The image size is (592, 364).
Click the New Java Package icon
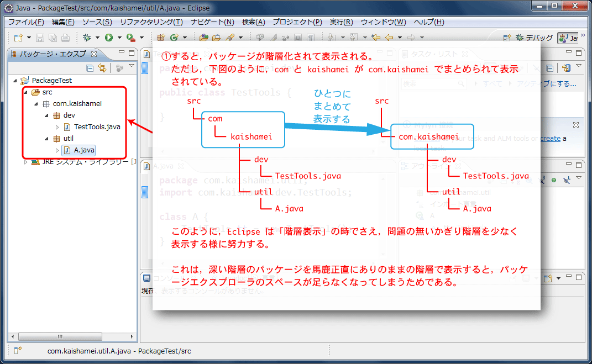[161, 38]
